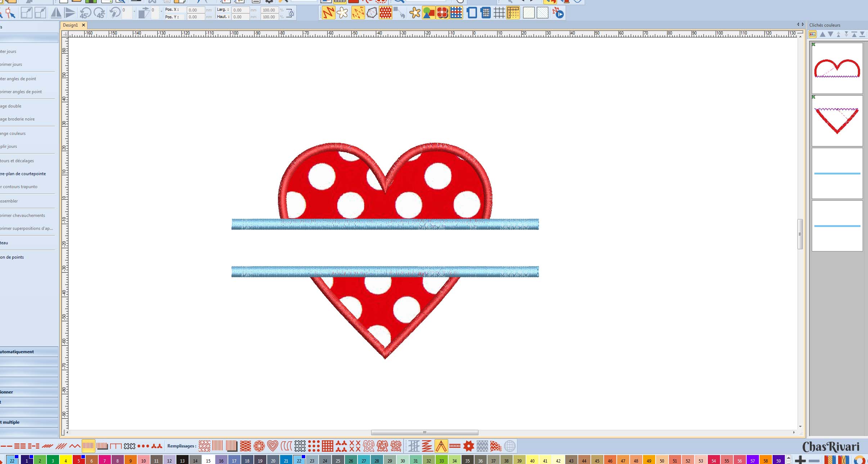868x464 pixels.
Task: Move selected color block down one position
Action: (x=831, y=34)
